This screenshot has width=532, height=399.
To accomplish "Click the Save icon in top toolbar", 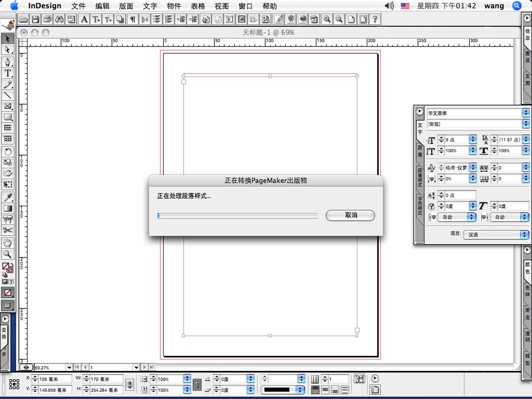I will [x=35, y=20].
